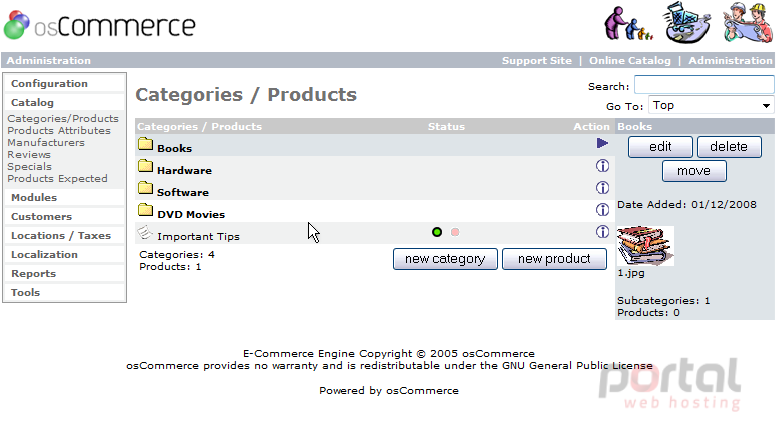Screen dimensions: 776x422
Task: Click the info icon for Software row
Action: click(x=602, y=188)
